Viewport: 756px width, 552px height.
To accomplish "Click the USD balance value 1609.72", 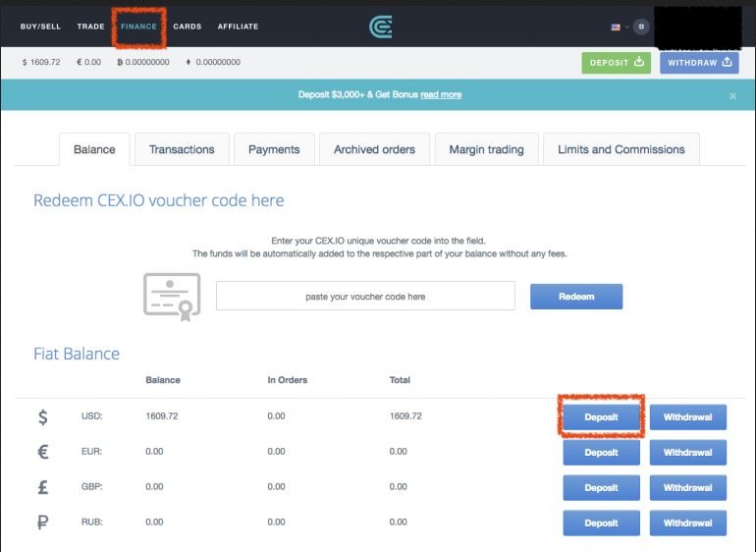I will pos(162,415).
